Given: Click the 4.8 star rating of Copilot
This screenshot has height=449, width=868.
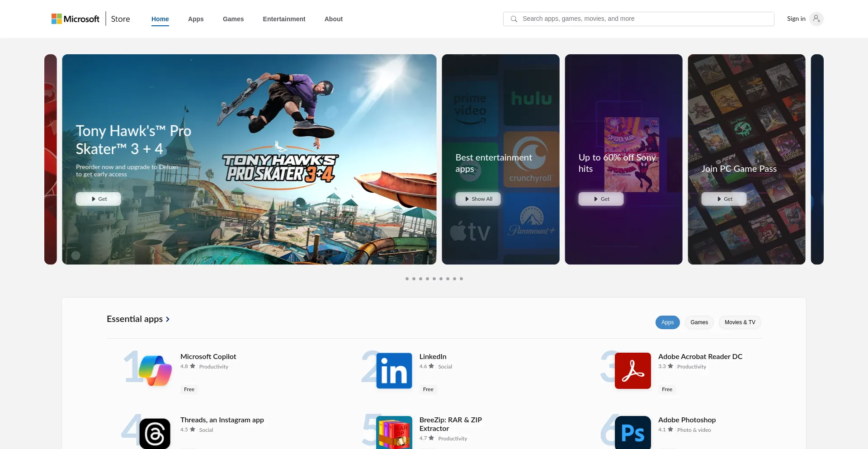Looking at the screenshot, I should (x=188, y=367).
